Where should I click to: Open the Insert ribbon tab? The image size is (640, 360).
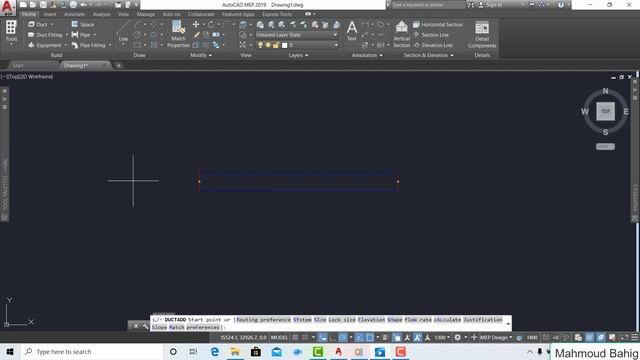click(50, 14)
